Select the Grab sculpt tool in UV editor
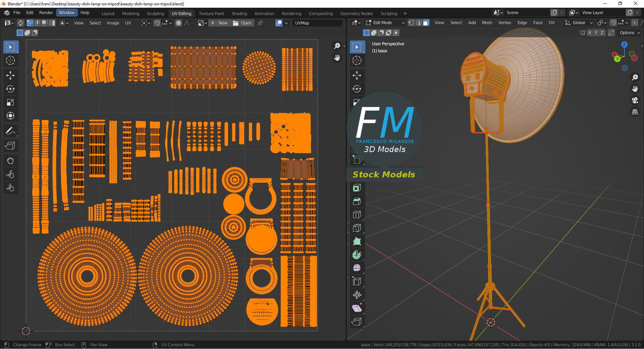 pyautogui.click(x=10, y=161)
